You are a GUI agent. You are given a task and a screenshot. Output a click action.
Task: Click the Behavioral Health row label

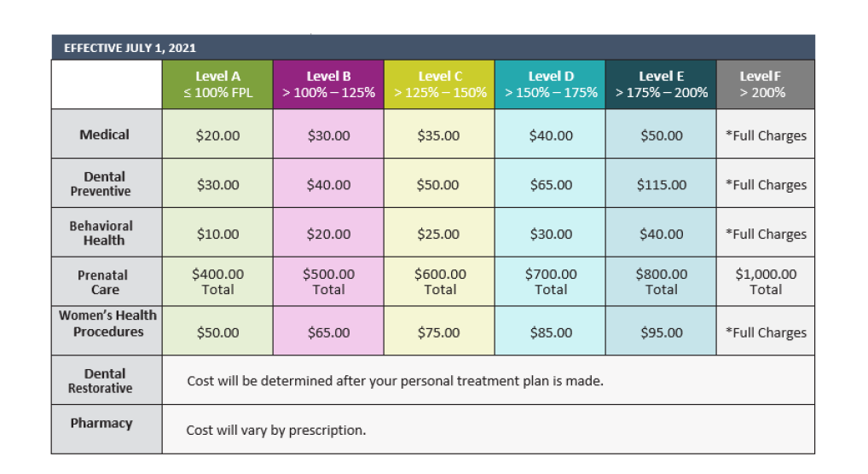coord(107,233)
